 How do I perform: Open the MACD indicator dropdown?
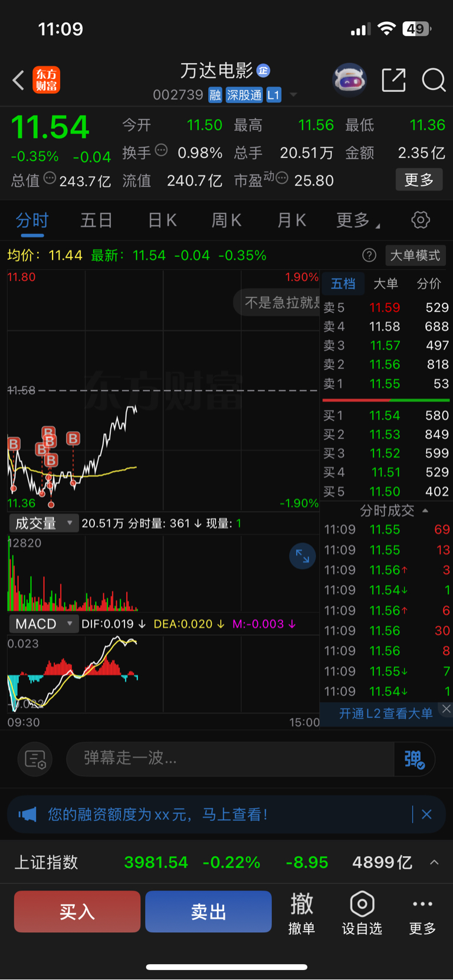(x=44, y=624)
